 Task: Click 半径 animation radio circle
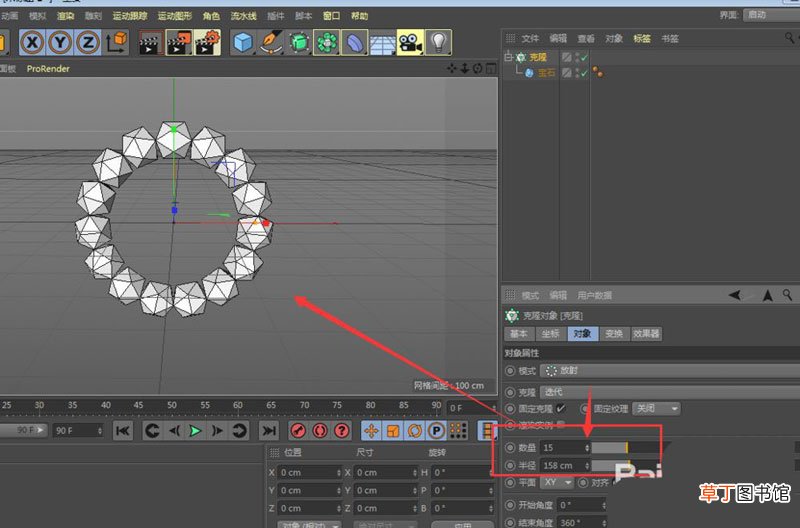click(510, 465)
